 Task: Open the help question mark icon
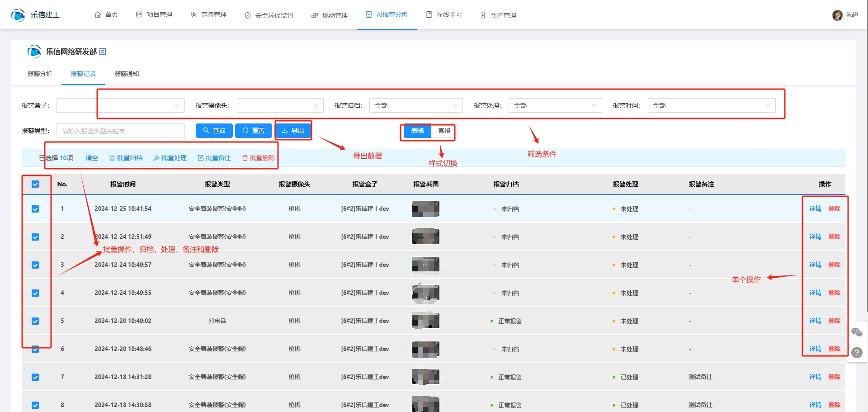pos(857,353)
